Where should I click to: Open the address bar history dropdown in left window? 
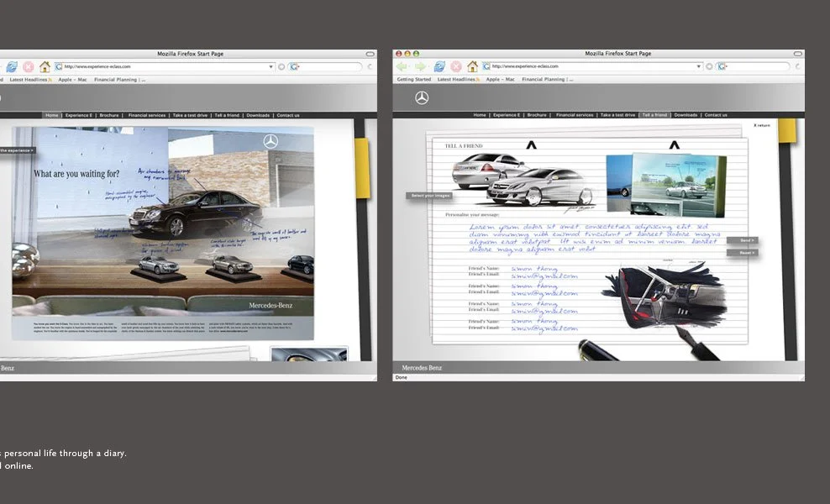coord(271,67)
